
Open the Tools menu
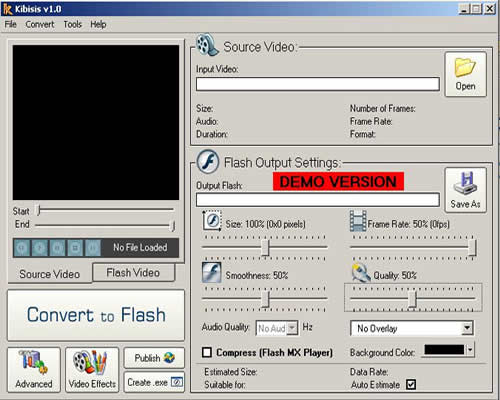point(73,24)
